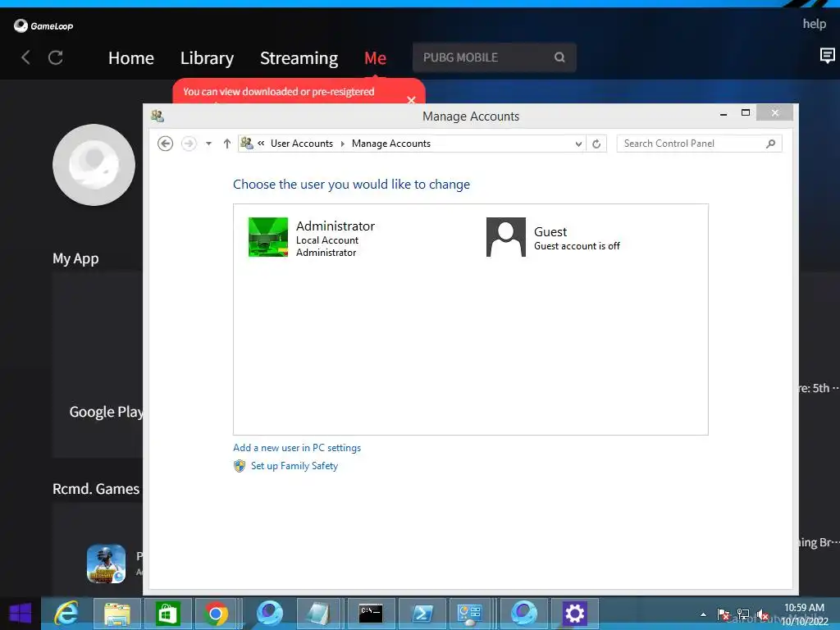840x630 pixels.
Task: Click the Family Safety shield icon
Action: point(240,466)
